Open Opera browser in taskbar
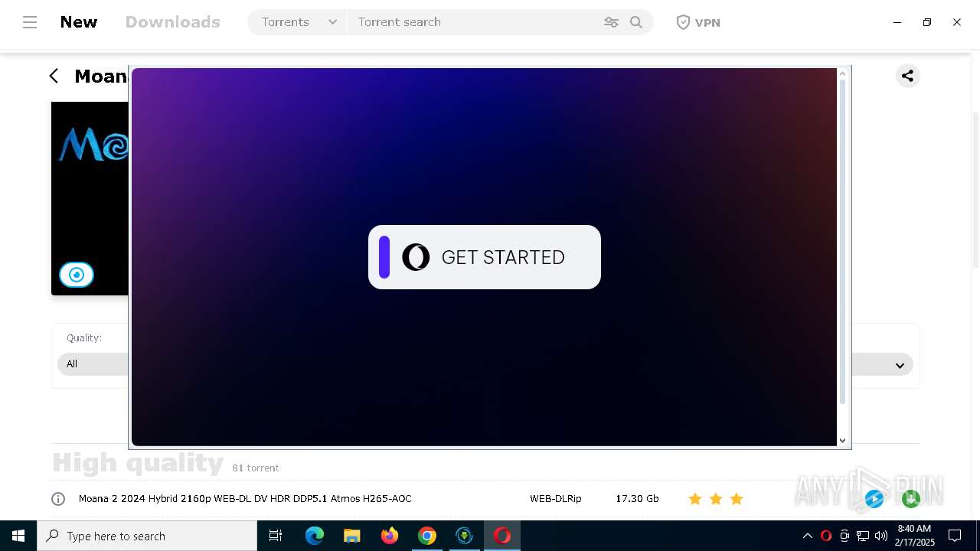 502,536
